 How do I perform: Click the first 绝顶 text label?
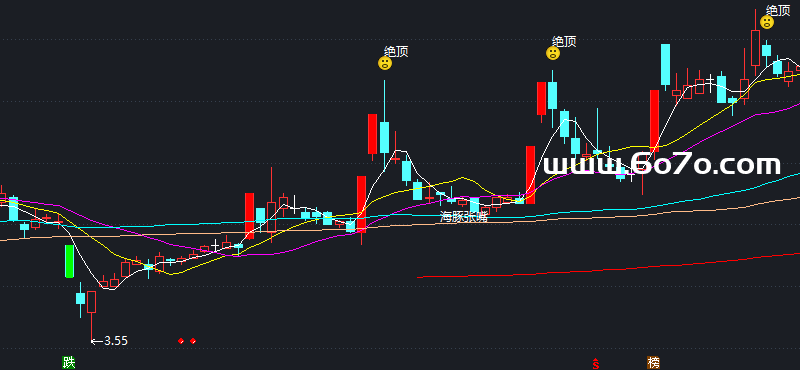pos(396,51)
